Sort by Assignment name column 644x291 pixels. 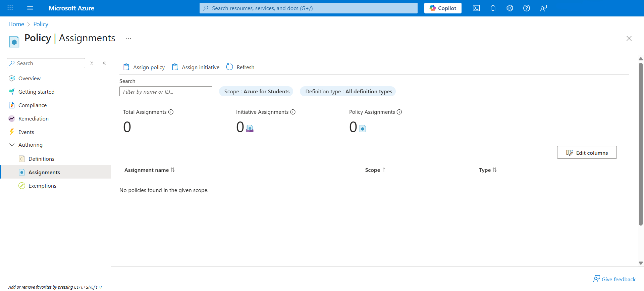point(150,170)
